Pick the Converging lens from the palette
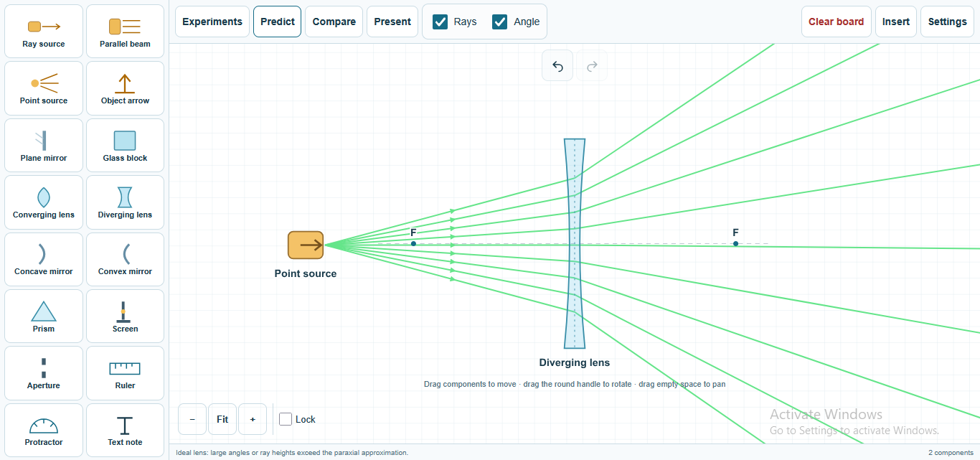Screen dimensions: 980x460 [x=44, y=202]
